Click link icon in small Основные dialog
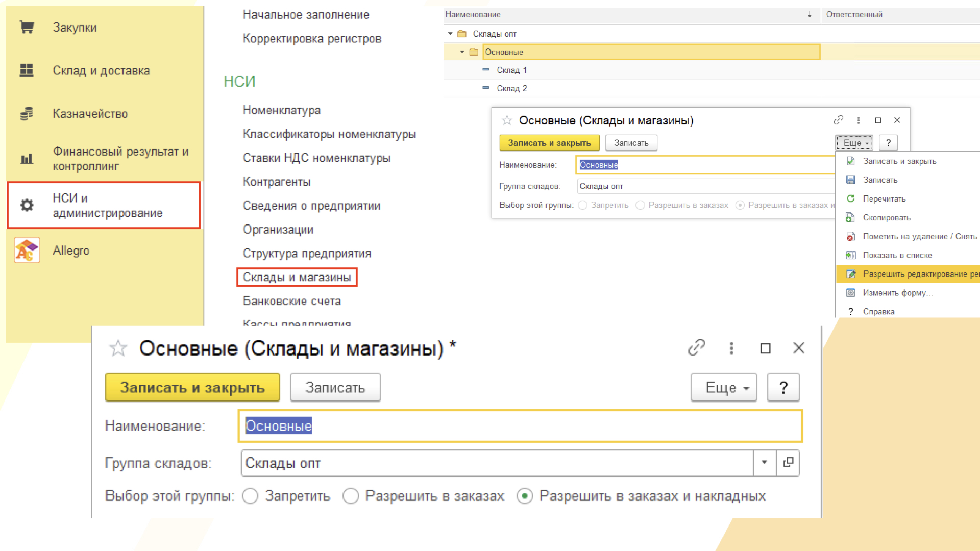This screenshot has width=980, height=551. [839, 120]
